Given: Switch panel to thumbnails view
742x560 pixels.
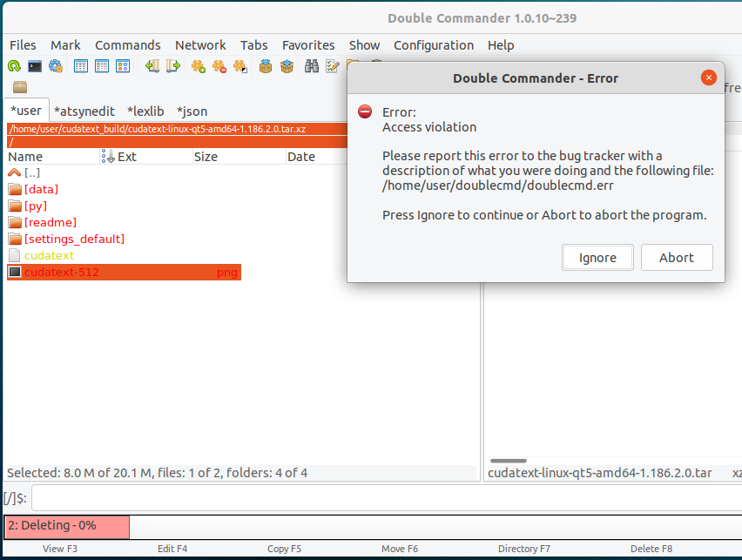Looking at the screenshot, I should (123, 65).
